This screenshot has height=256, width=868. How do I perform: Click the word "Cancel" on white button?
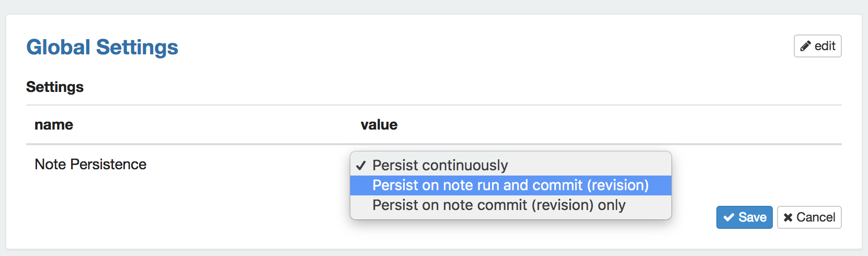(x=816, y=217)
